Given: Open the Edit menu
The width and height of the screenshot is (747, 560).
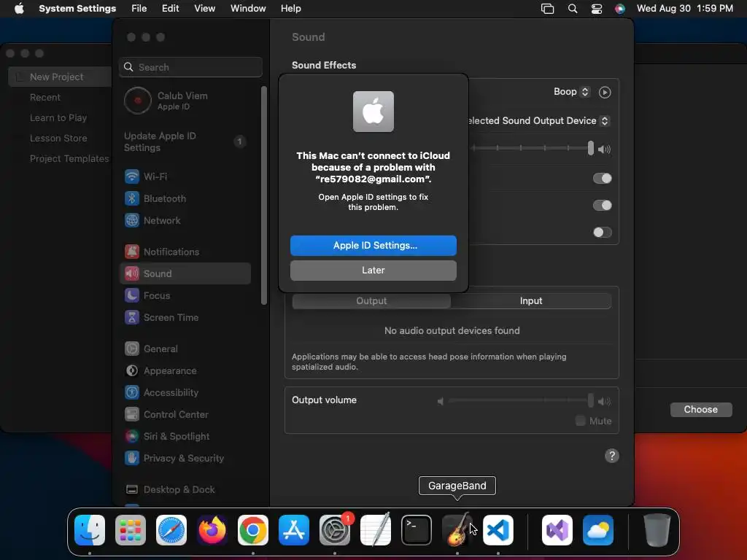Looking at the screenshot, I should click(170, 8).
